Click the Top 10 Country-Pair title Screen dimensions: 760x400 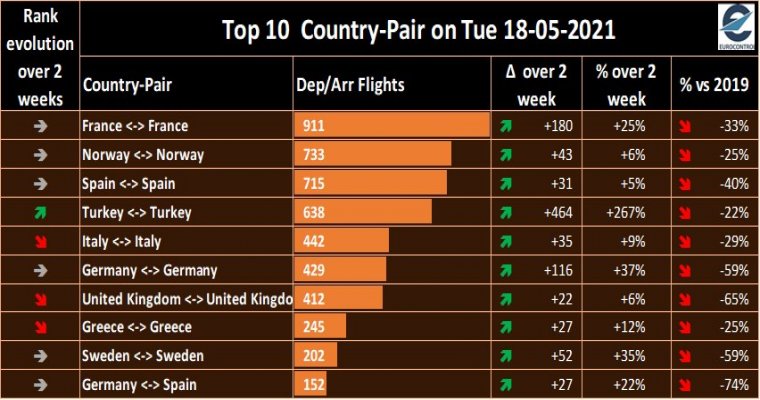pos(419,30)
